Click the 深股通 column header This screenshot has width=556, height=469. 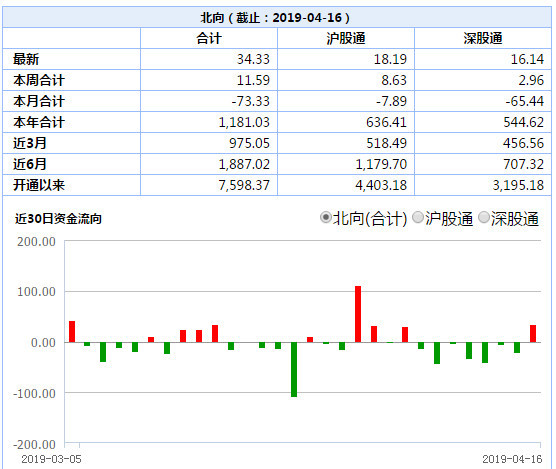tap(483, 38)
